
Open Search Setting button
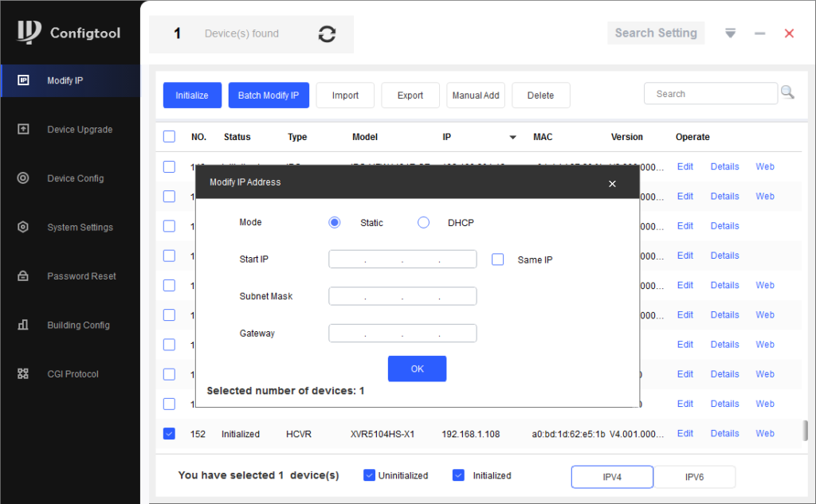(x=656, y=33)
